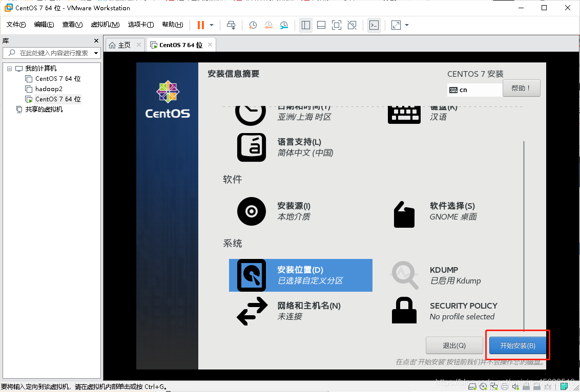Click the cn keyboard layout indicator
This screenshot has width=580, height=392.
pyautogui.click(x=474, y=90)
